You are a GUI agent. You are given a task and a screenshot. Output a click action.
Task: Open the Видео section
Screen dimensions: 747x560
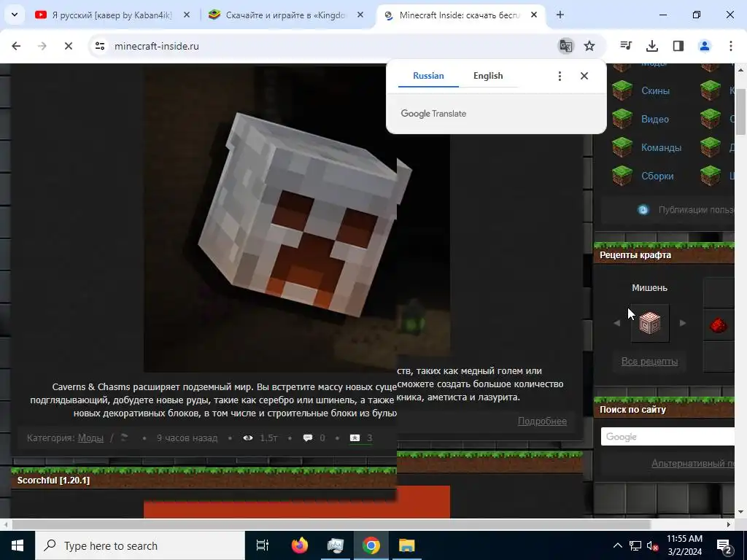coord(654,119)
